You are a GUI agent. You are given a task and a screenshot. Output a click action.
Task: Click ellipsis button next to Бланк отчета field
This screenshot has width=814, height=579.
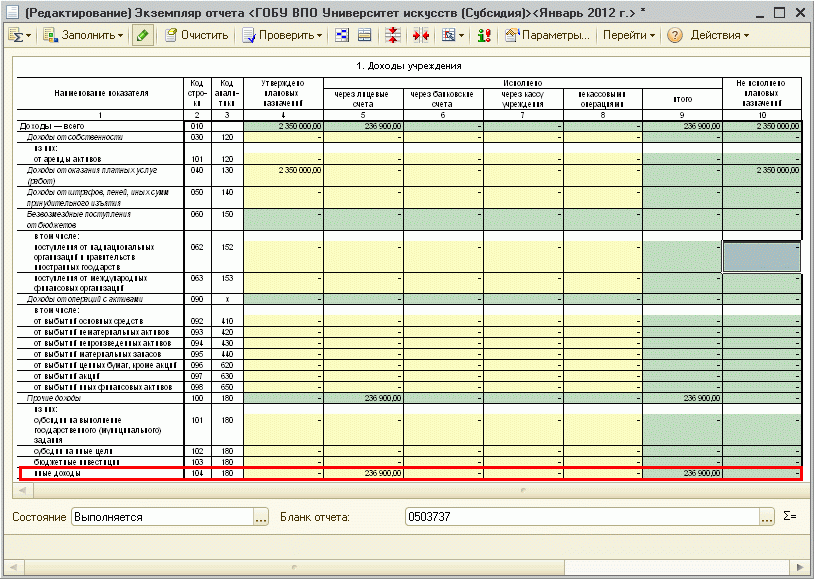click(x=767, y=517)
